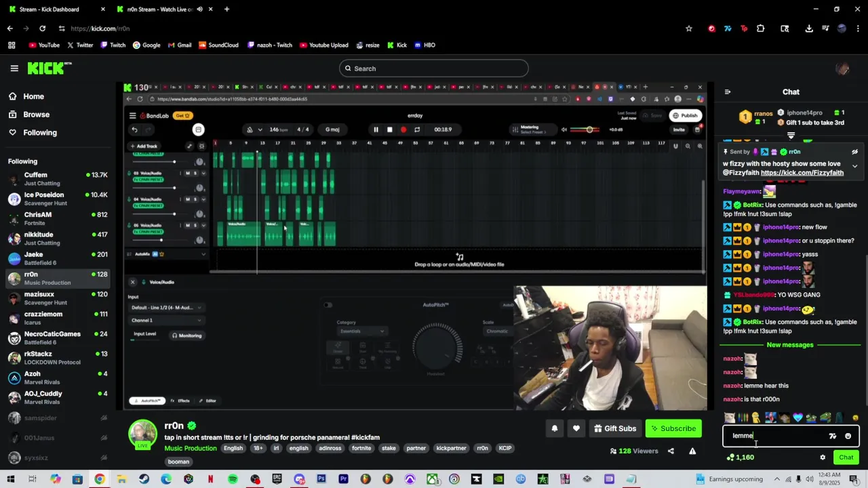Viewport: 868px width, 488px height.
Task: Hide the pinned message with eye-slash icon
Action: (x=854, y=152)
